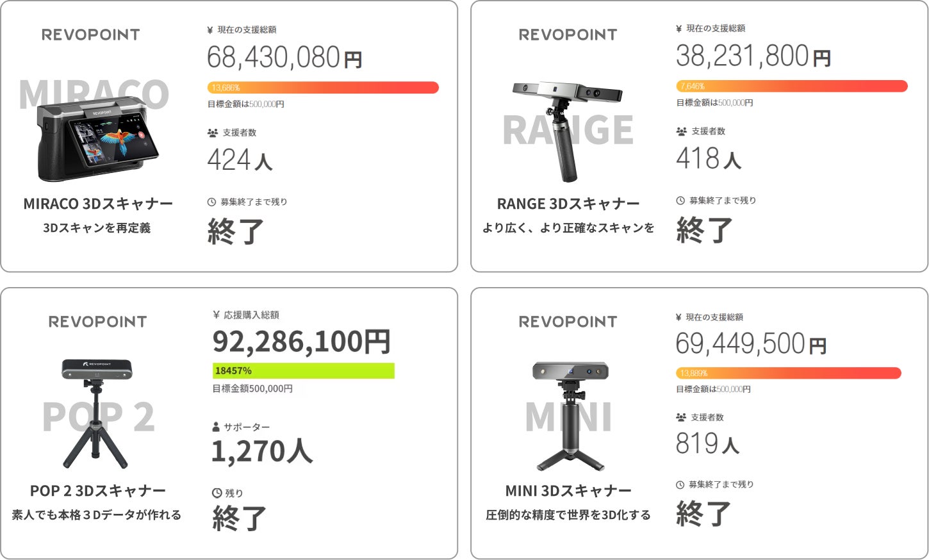Click the yen icon in the RANGE card
The height and width of the screenshot is (560, 929).
679,29
